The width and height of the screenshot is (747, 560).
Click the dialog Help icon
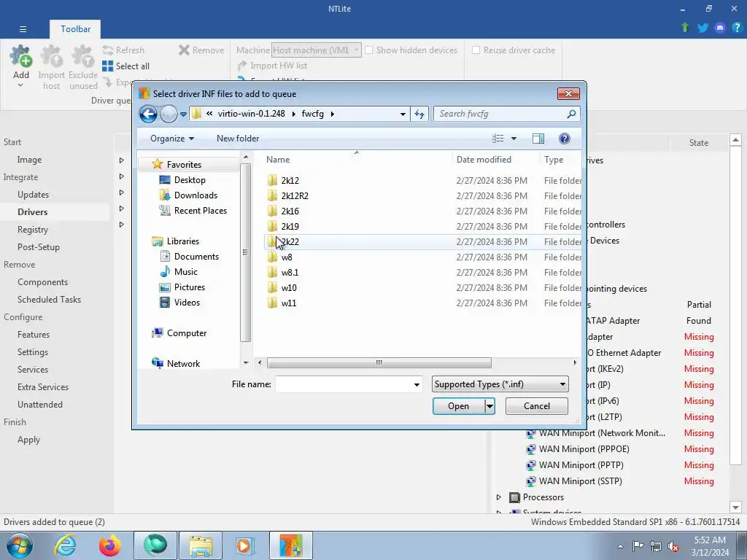[x=565, y=139]
